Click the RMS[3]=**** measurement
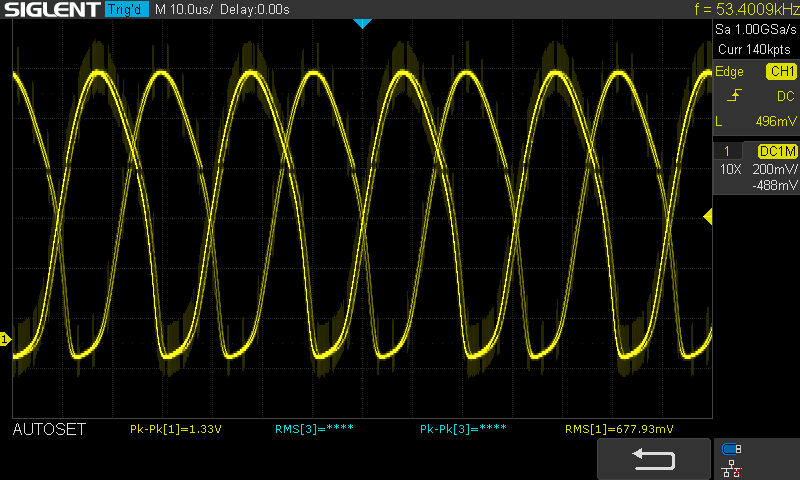The height and width of the screenshot is (480, 800). pyautogui.click(x=314, y=429)
